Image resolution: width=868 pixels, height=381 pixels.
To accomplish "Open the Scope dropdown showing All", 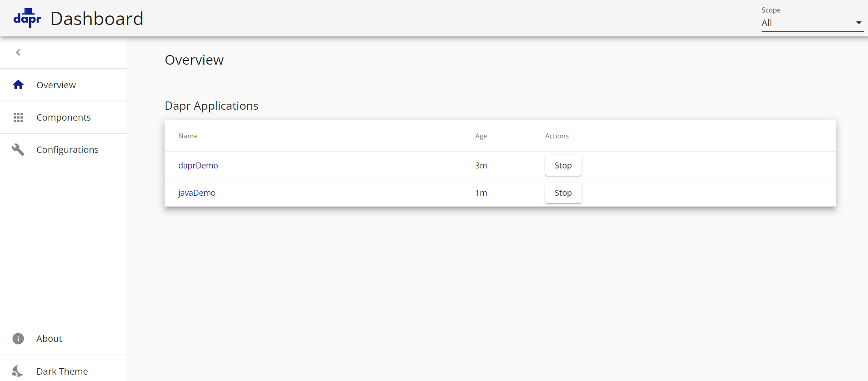I will (x=813, y=23).
